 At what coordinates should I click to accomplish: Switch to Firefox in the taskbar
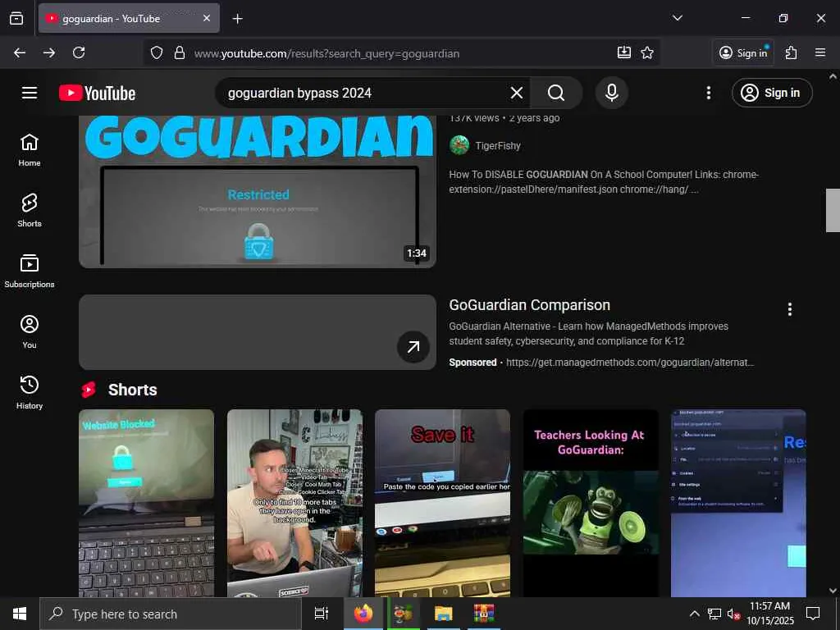tap(363, 614)
